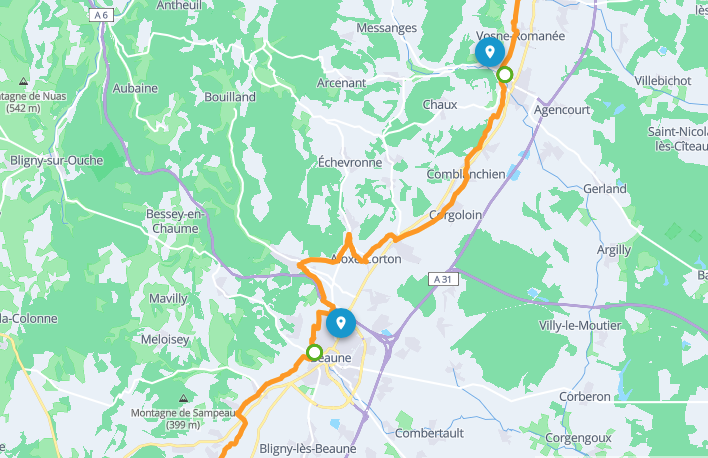Click the Bligny-sur-Ouche label
The width and height of the screenshot is (708, 458).
[x=56, y=160]
